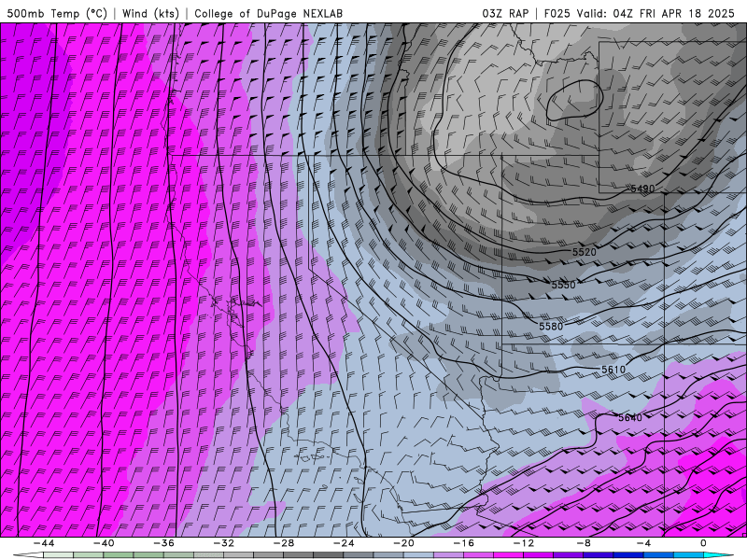747x560 pixels.
Task: Choose the -32 legend value
Action: 223,543
